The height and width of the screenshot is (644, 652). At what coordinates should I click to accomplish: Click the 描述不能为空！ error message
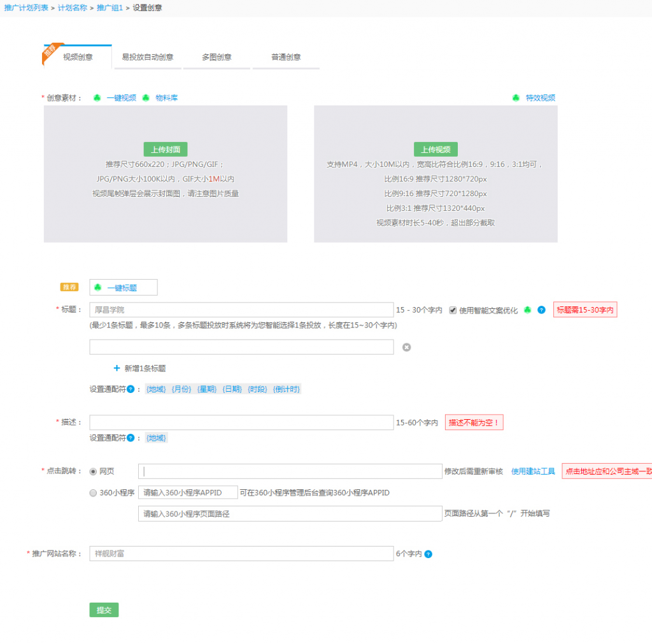(x=474, y=422)
